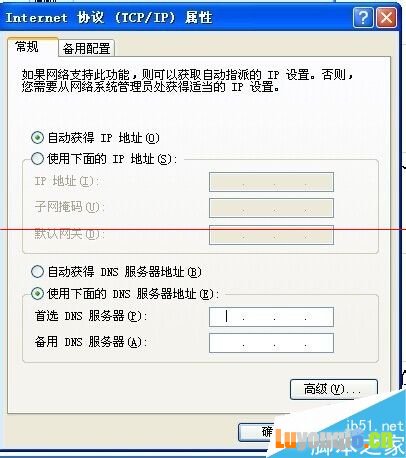The height and width of the screenshot is (458, 406).
Task: Open 高级 advanced settings
Action: point(334,389)
